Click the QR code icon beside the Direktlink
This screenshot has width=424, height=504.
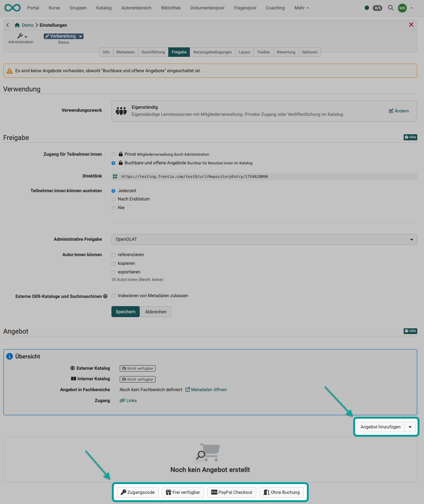pos(115,176)
